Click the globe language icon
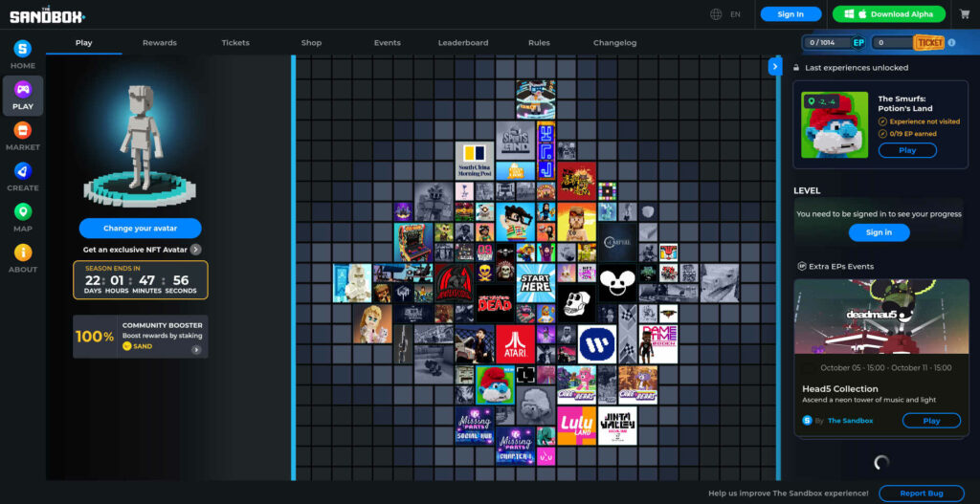Screen dimensions: 980x504 tap(716, 14)
